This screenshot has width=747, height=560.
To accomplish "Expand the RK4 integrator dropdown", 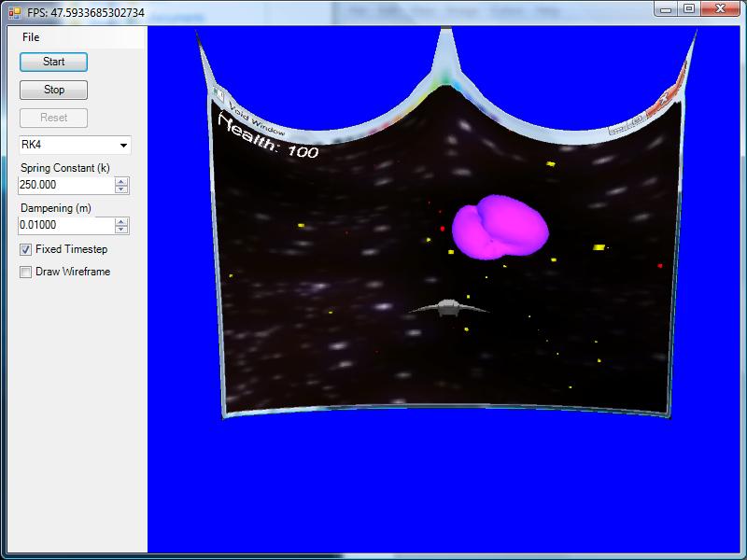I will click(x=123, y=146).
